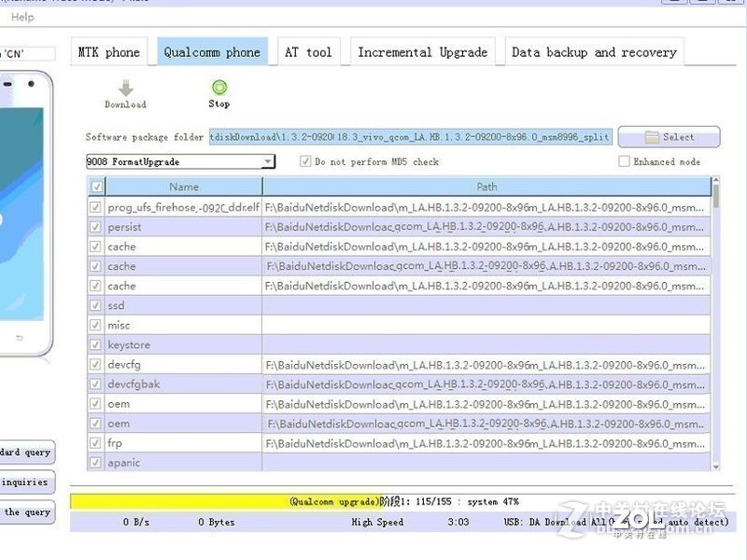Screen dimensions: 747x560
Task: Click the Path column header
Action: [x=486, y=187]
